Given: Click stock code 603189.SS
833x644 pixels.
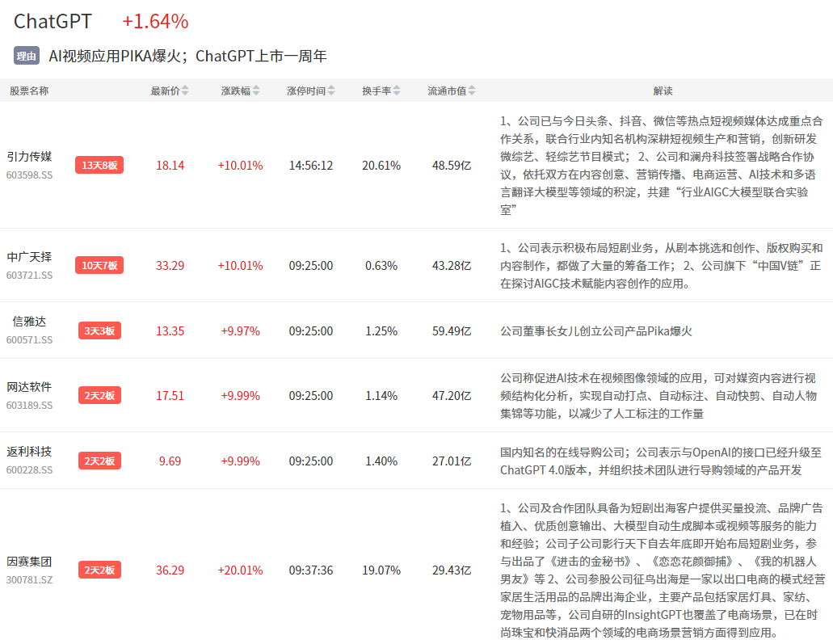Looking at the screenshot, I should tap(29, 405).
